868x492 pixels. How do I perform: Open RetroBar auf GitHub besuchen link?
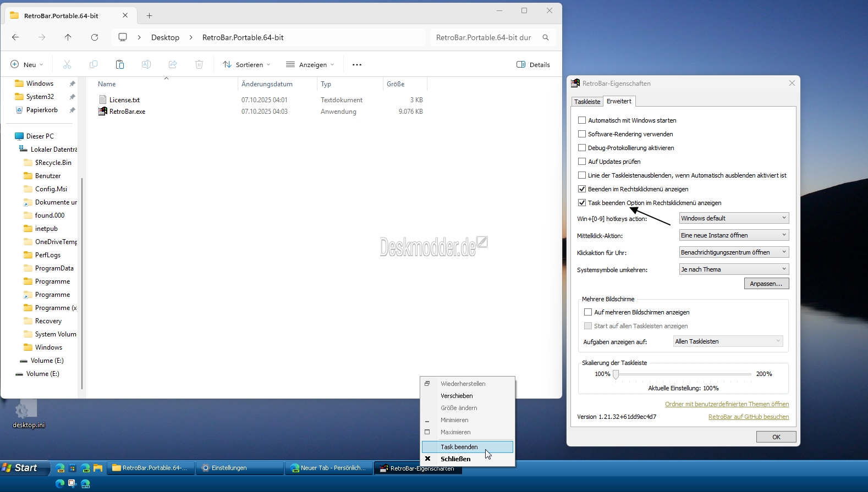click(x=748, y=417)
